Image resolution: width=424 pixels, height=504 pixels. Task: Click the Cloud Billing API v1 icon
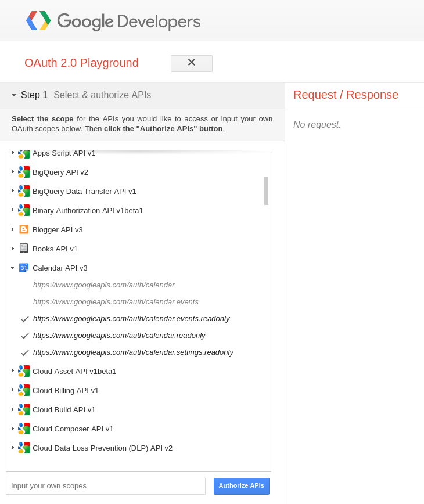pyautogui.click(x=24, y=390)
